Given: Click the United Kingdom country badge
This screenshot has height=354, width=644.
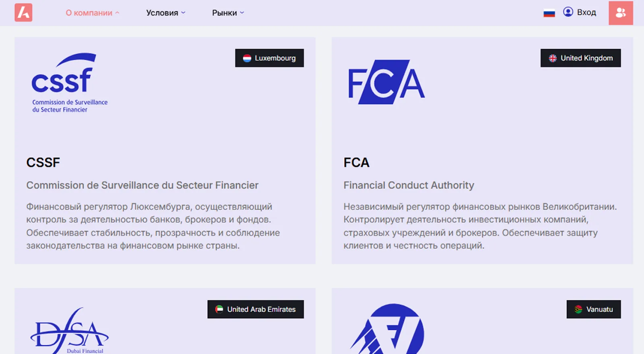Looking at the screenshot, I should tap(580, 58).
